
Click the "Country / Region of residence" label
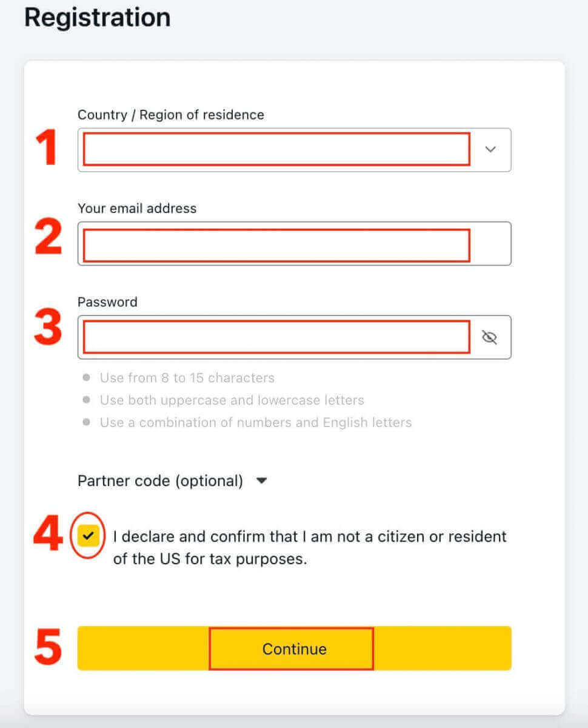tap(171, 115)
